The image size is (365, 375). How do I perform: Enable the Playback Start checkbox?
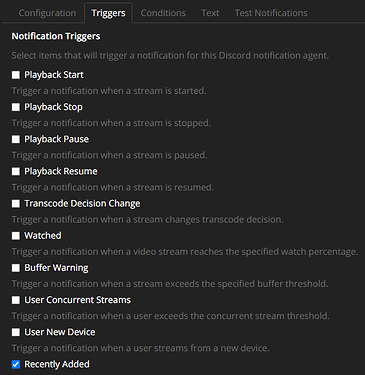[x=16, y=75]
